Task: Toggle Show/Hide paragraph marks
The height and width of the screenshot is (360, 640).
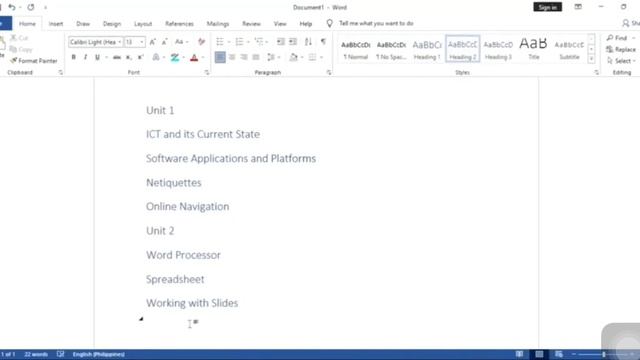Action: click(x=323, y=42)
